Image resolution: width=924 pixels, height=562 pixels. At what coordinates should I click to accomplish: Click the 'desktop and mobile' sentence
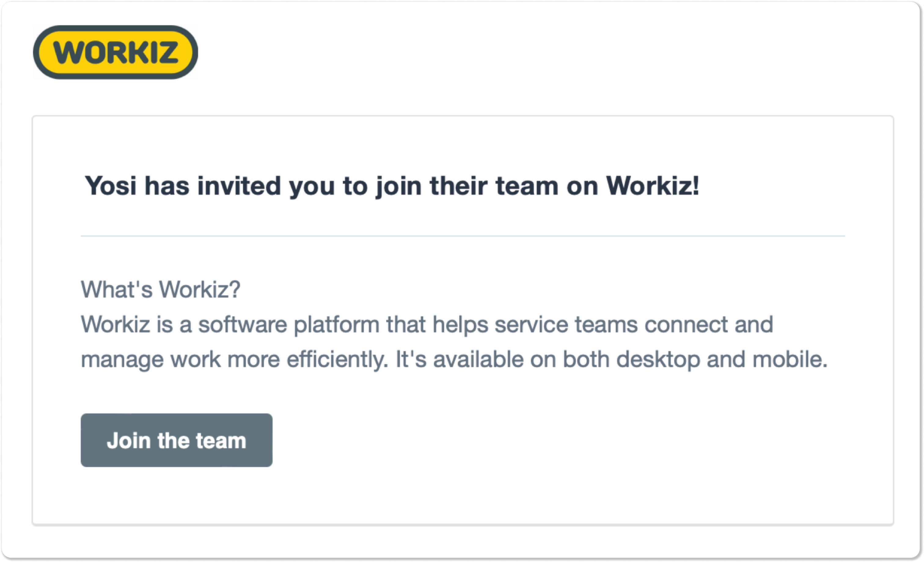[x=611, y=359]
